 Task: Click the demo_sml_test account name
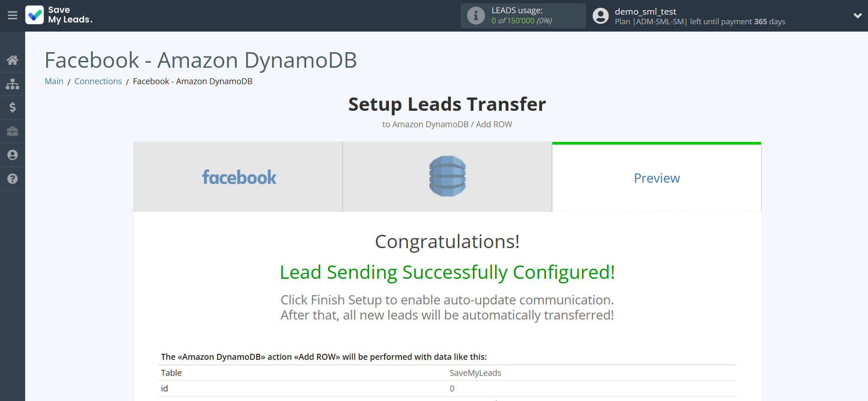click(x=645, y=11)
